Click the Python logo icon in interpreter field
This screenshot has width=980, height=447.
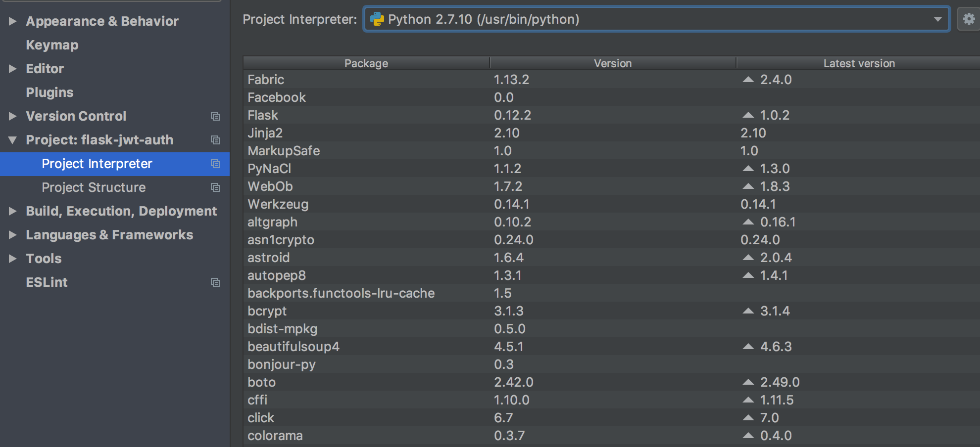(377, 19)
